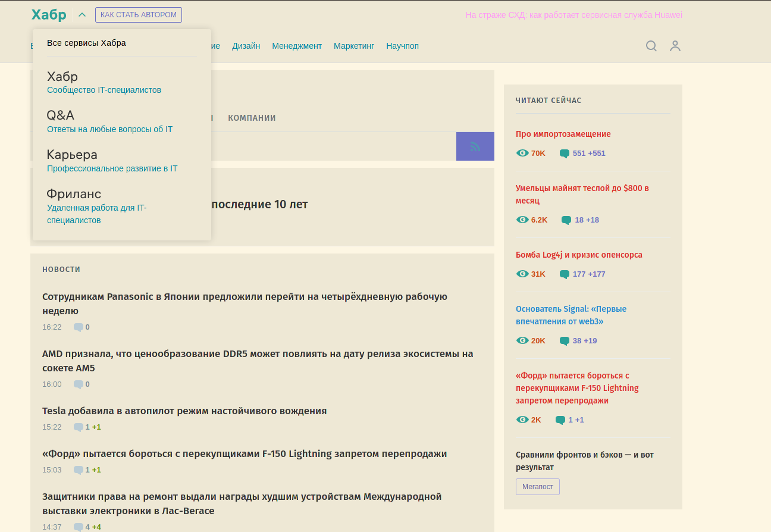Open the site search magnifier icon
Viewport: 771px width, 532px height.
tap(651, 45)
